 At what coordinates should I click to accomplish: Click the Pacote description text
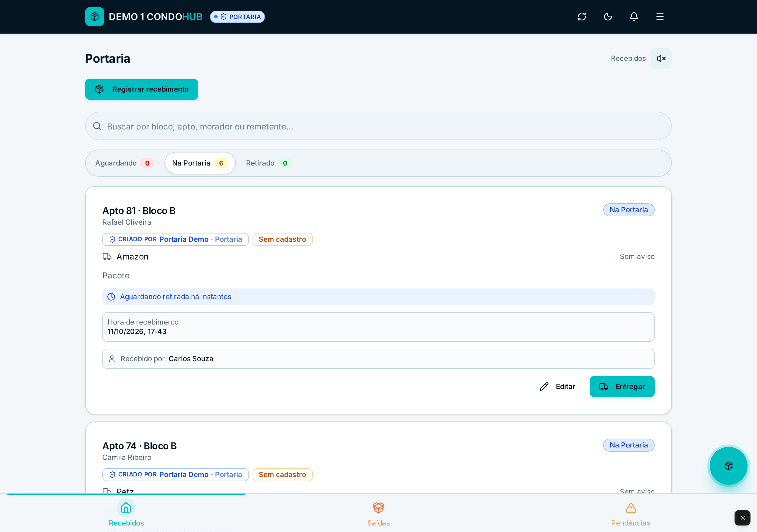pyautogui.click(x=116, y=275)
